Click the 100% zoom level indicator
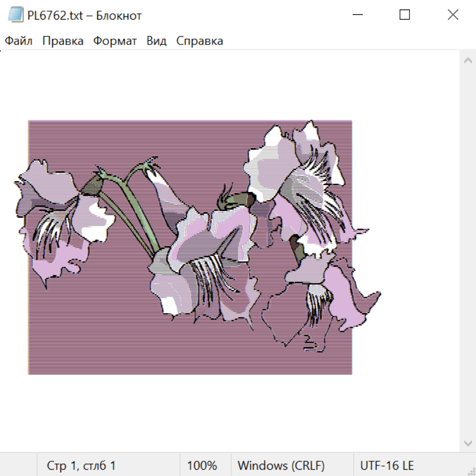The height and width of the screenshot is (476, 476). click(x=202, y=466)
